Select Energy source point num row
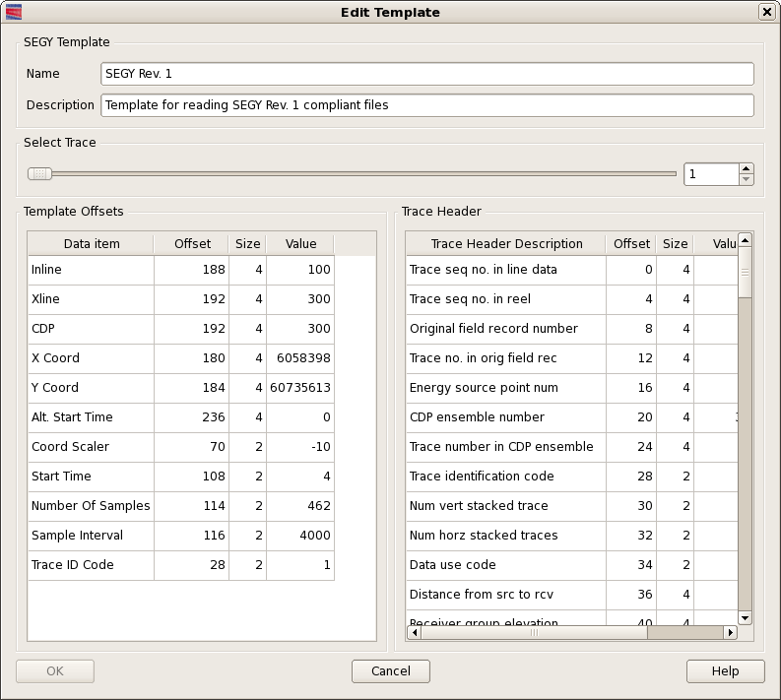Screen dimensions: 781x700 pyautogui.click(x=572, y=388)
